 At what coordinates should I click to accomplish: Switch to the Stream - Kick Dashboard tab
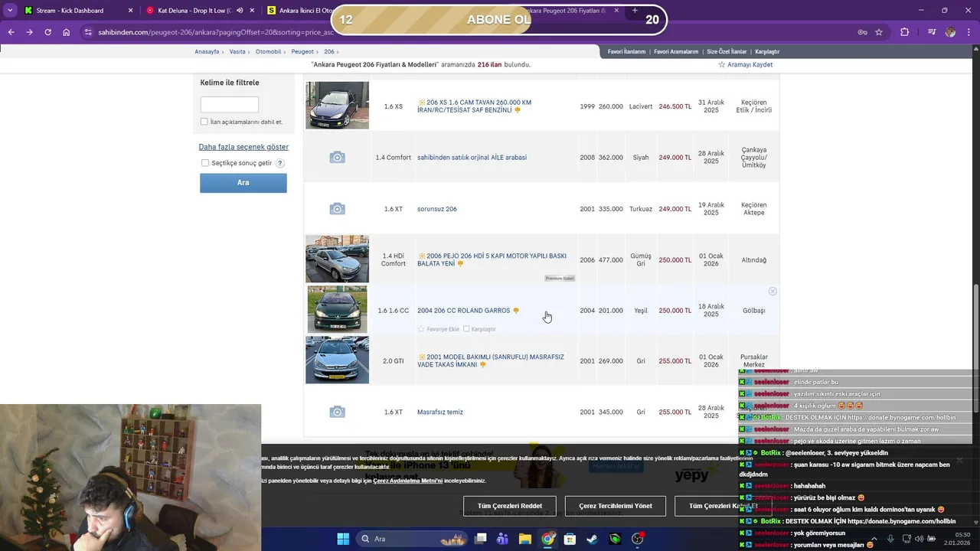point(69,11)
